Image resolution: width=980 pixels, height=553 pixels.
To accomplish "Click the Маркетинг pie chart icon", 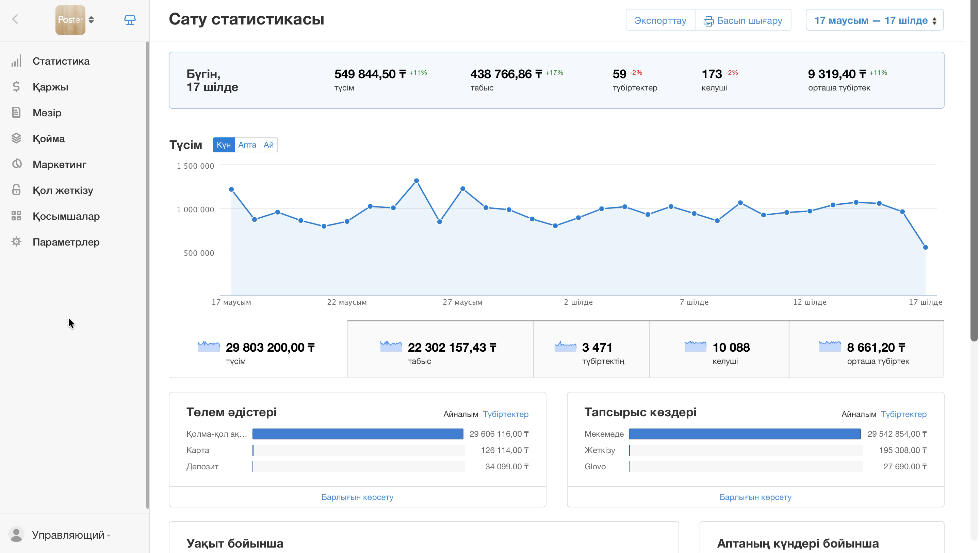I will (16, 164).
